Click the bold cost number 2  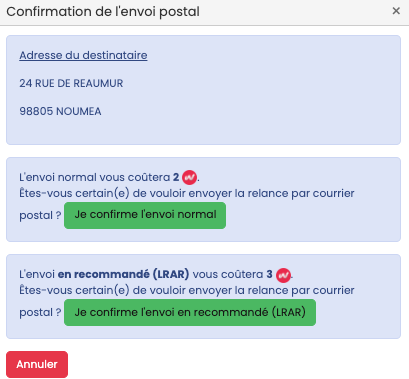[x=176, y=177]
